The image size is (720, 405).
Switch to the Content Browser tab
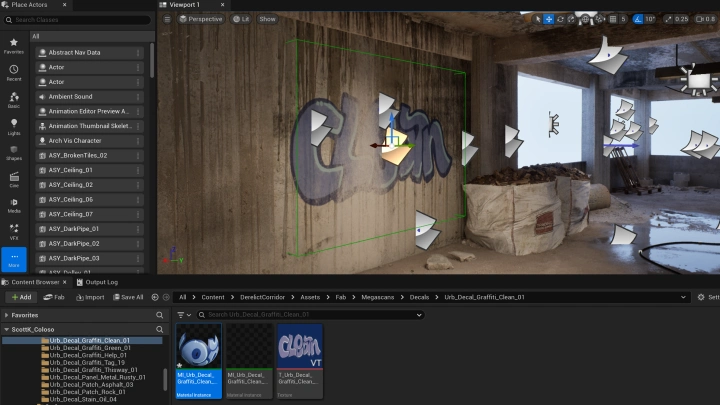pos(35,282)
